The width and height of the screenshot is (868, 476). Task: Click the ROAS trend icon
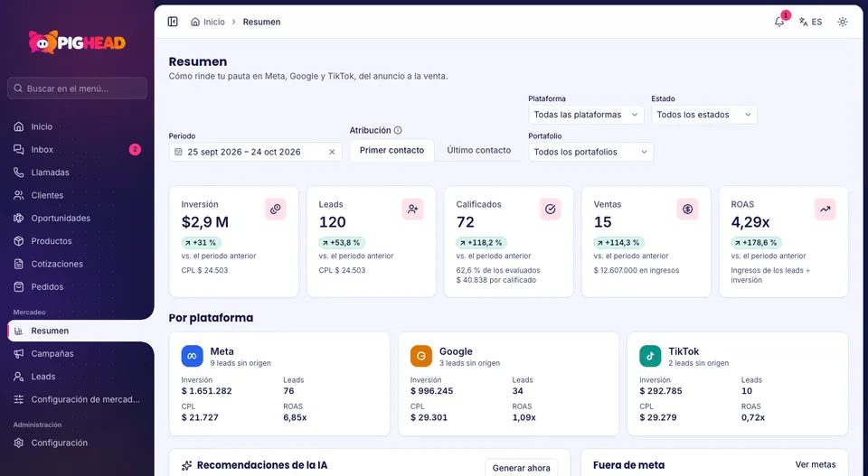point(825,209)
